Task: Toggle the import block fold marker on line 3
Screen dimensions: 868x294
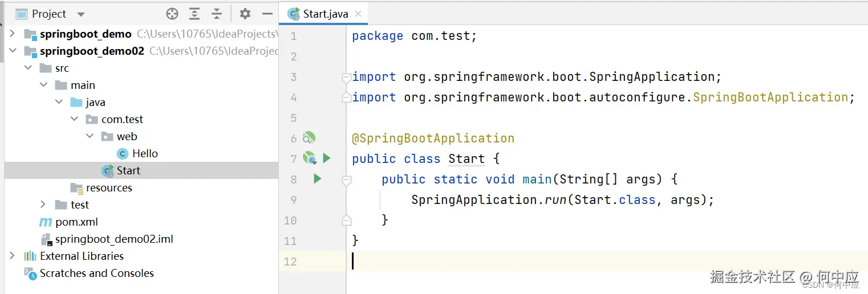Action: tap(346, 77)
